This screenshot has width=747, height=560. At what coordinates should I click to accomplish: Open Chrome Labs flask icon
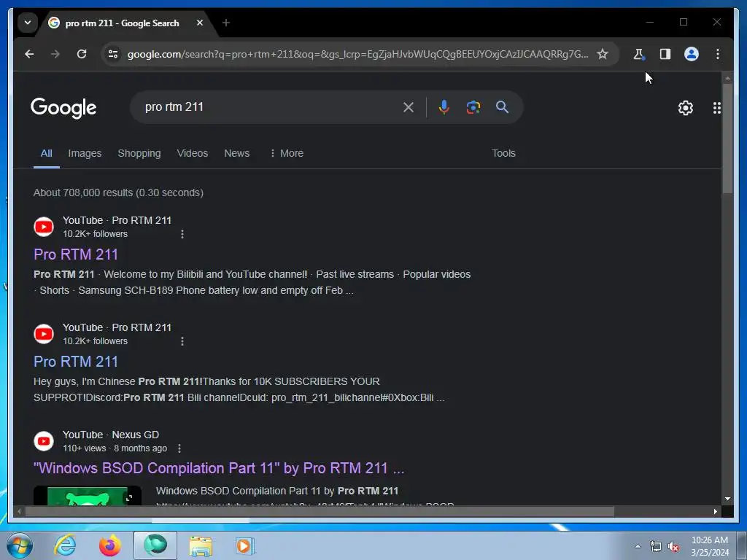638,54
